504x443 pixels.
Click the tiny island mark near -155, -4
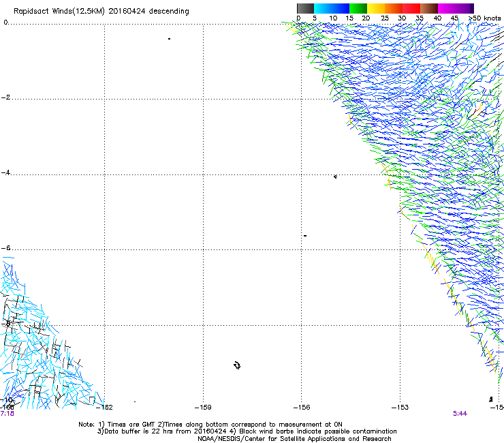(335, 177)
